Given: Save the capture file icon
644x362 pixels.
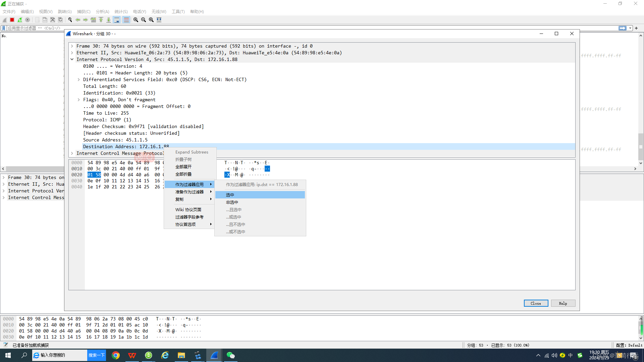Looking at the screenshot, I should click(45, 20).
